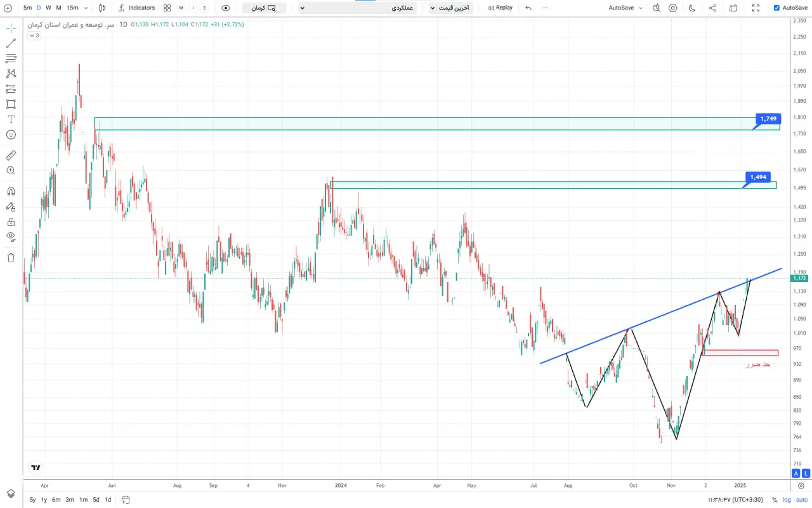Select the 5m timeframe
The height and width of the screenshot is (508, 812).
pyautogui.click(x=27, y=8)
